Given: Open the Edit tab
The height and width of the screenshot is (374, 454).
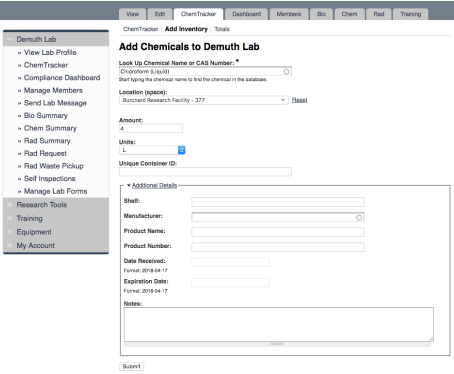Looking at the screenshot, I should tap(160, 14).
